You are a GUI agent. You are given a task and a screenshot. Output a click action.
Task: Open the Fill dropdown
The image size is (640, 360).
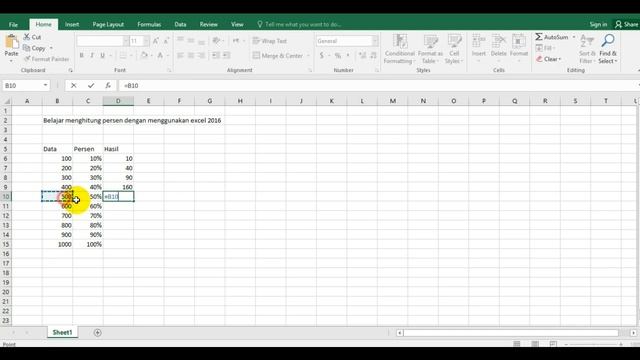tap(546, 48)
